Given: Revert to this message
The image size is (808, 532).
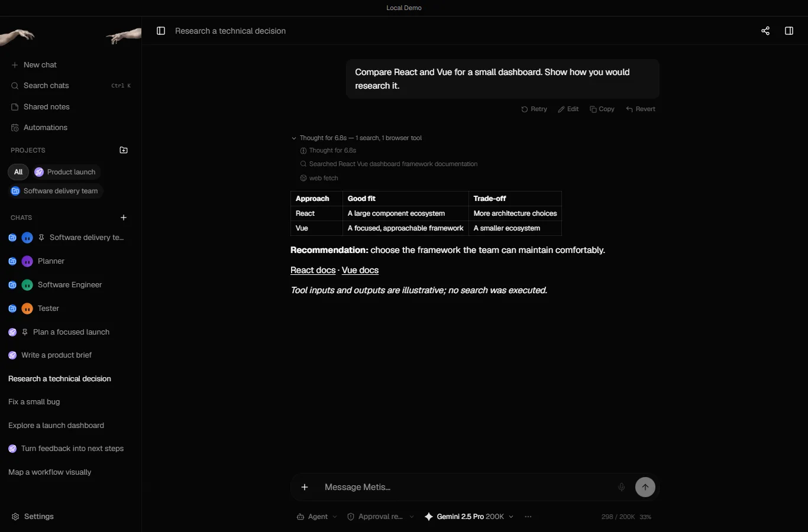Looking at the screenshot, I should point(641,109).
